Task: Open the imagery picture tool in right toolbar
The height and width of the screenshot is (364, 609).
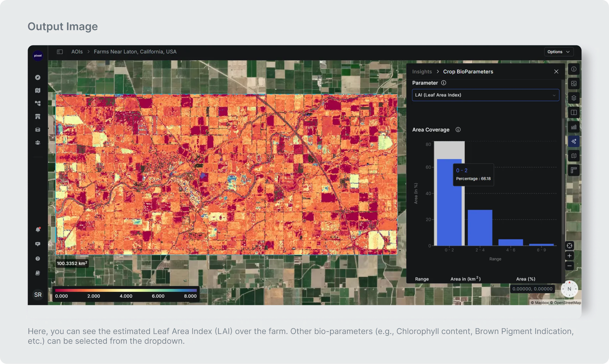Action: (574, 84)
